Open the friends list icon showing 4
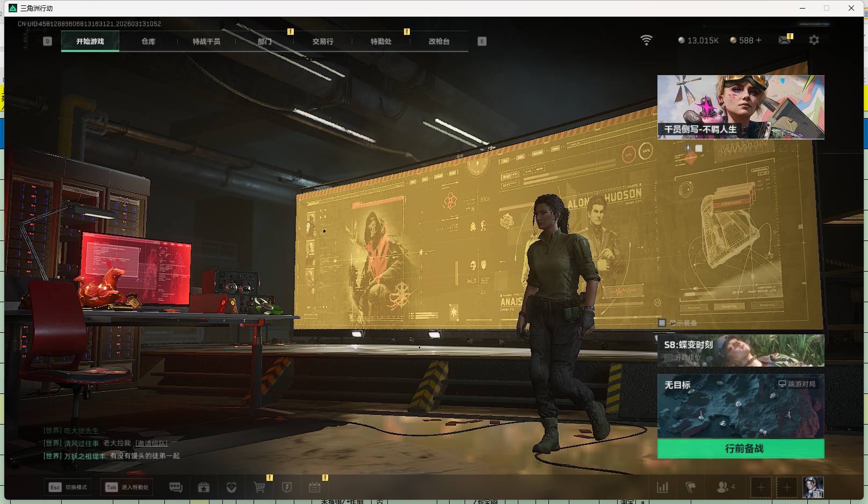Image resolution: width=868 pixels, height=504 pixels. [726, 487]
